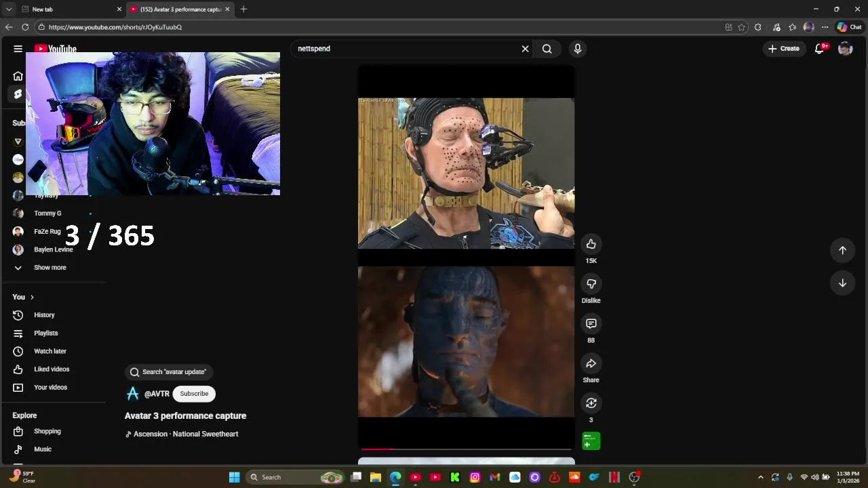Open Tommy G subscription channel
The height and width of the screenshot is (488, 868).
click(x=47, y=213)
